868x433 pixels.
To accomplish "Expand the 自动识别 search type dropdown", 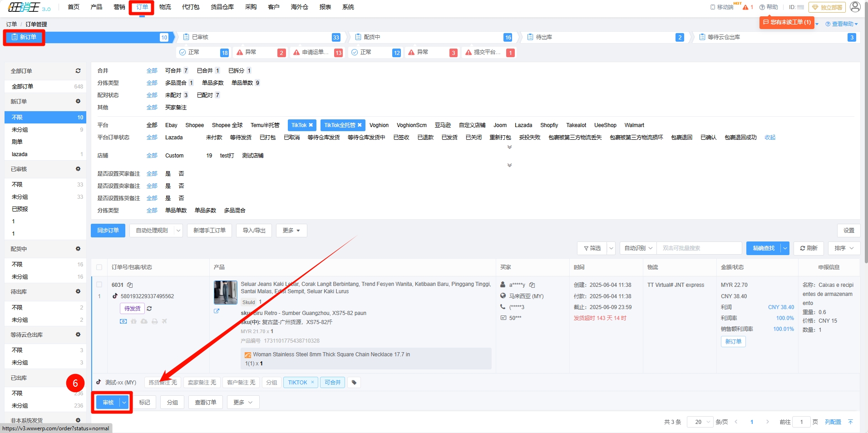I will click(638, 248).
